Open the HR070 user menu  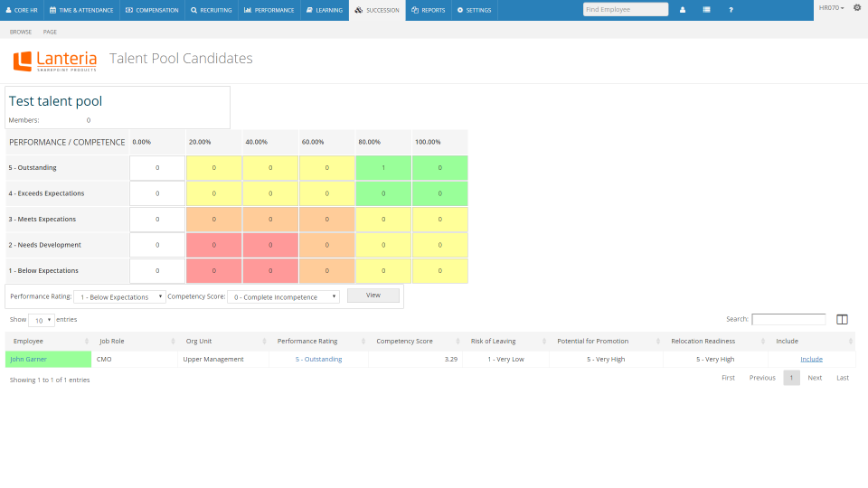point(831,8)
